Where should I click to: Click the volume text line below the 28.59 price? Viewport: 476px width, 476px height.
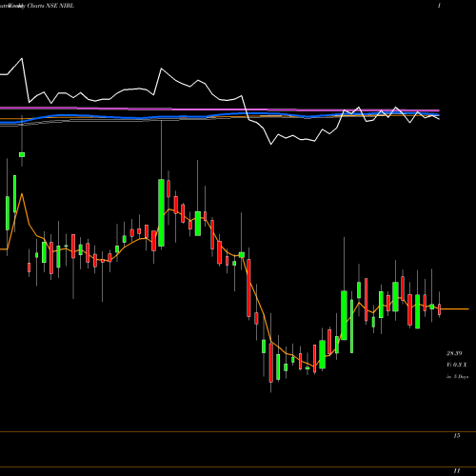[x=457, y=365]
